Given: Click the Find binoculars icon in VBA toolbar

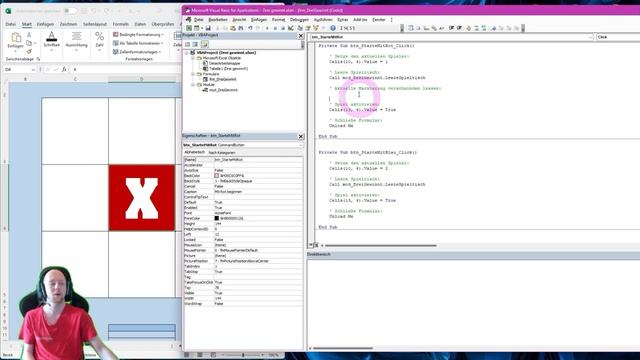Looking at the screenshot, I should pyautogui.click(x=241, y=28).
